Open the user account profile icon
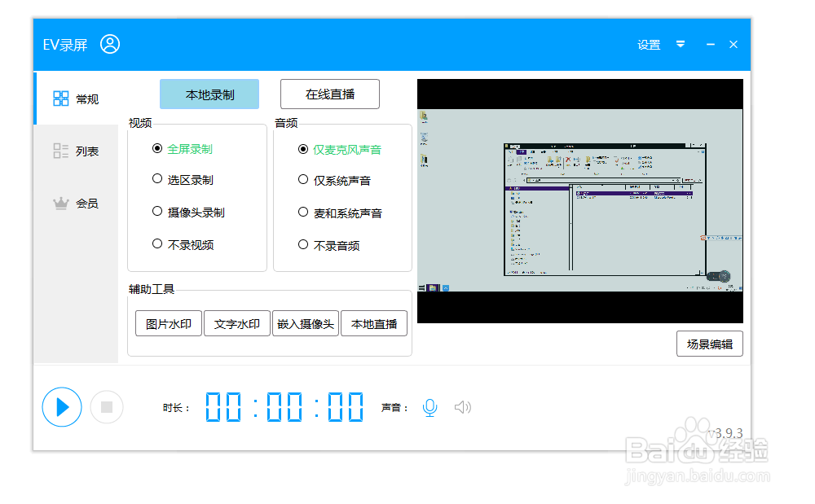This screenshot has width=815, height=504. [x=110, y=44]
